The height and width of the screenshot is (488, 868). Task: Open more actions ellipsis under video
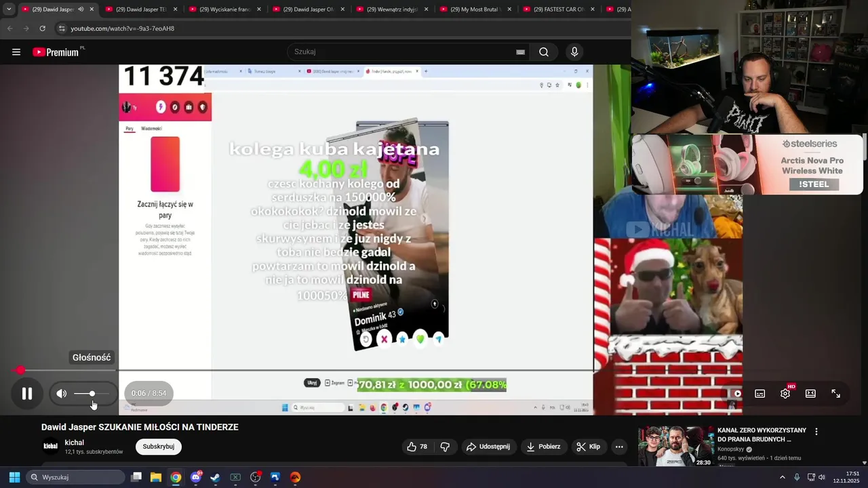(x=619, y=447)
